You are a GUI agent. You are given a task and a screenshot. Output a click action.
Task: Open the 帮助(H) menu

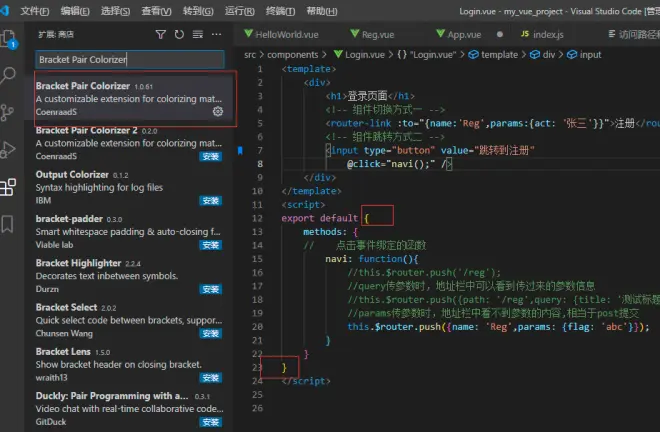(322, 11)
